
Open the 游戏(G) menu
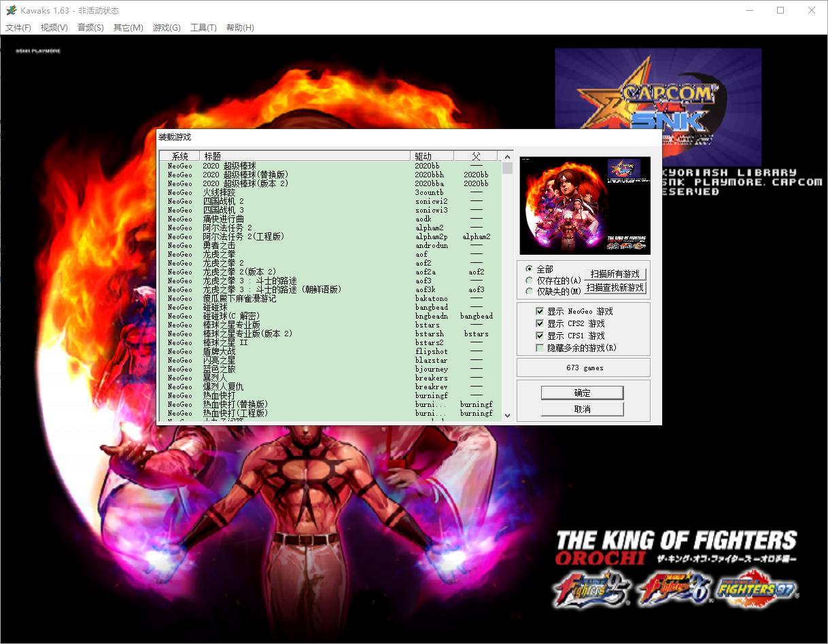(167, 28)
